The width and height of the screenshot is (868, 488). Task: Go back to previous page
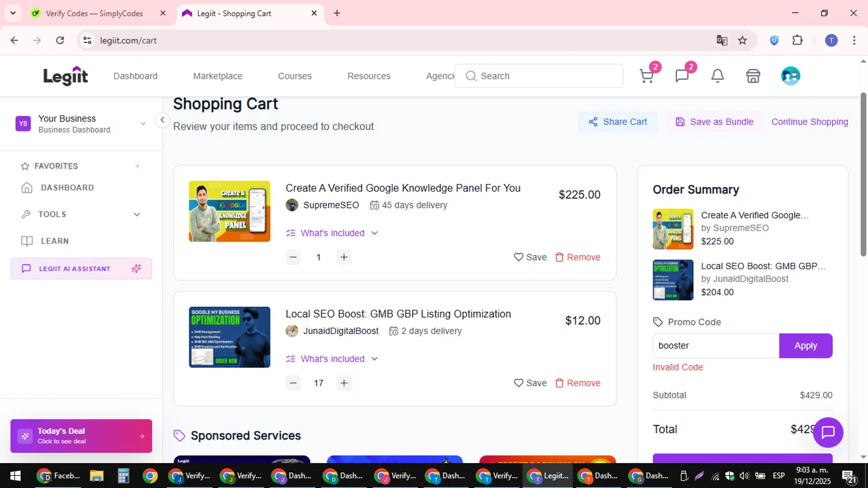pos(14,41)
